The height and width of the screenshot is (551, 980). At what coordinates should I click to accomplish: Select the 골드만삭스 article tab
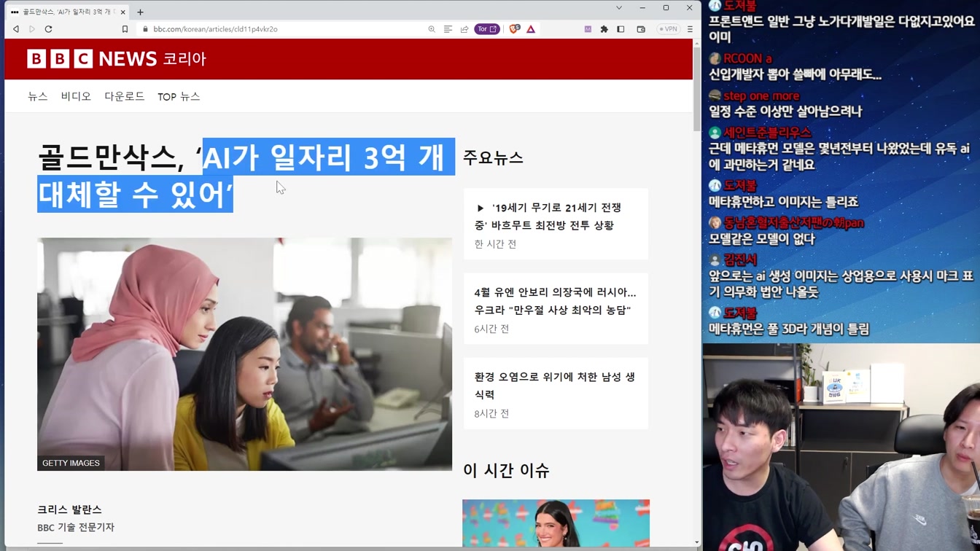tap(67, 12)
